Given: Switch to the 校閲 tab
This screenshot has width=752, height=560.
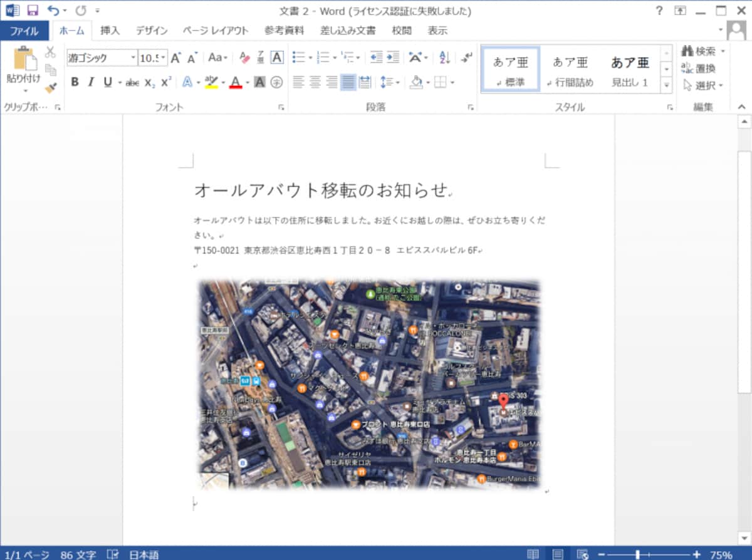Looking at the screenshot, I should 402,30.
